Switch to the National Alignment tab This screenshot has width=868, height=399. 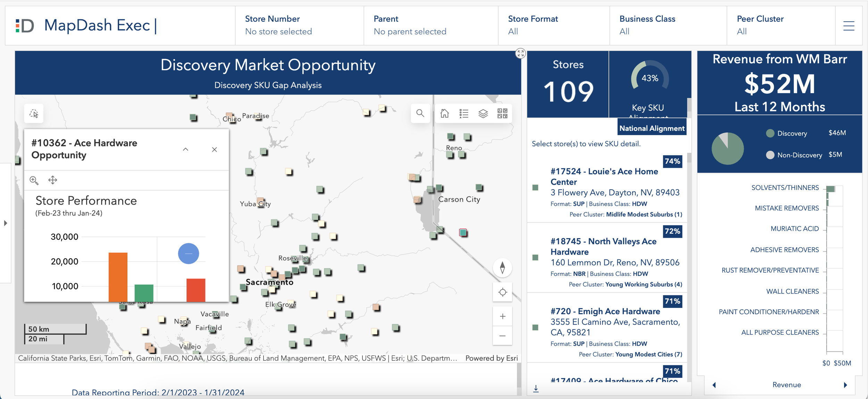(652, 128)
